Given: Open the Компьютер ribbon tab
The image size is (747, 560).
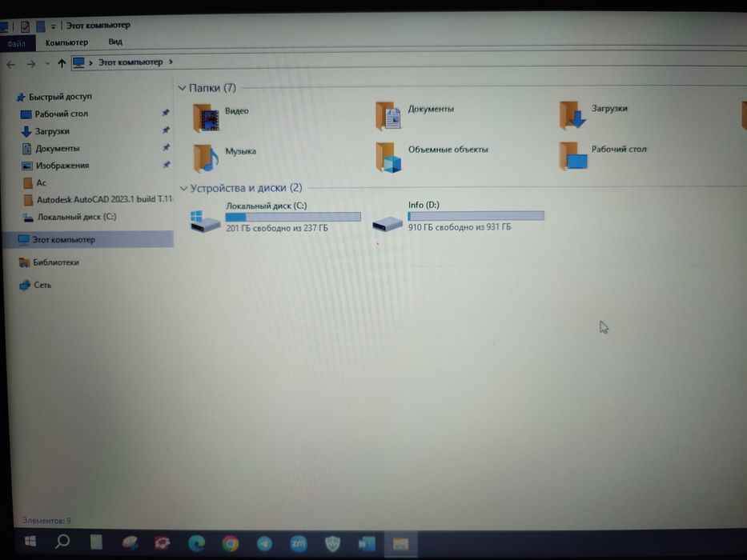Looking at the screenshot, I should click(x=66, y=42).
